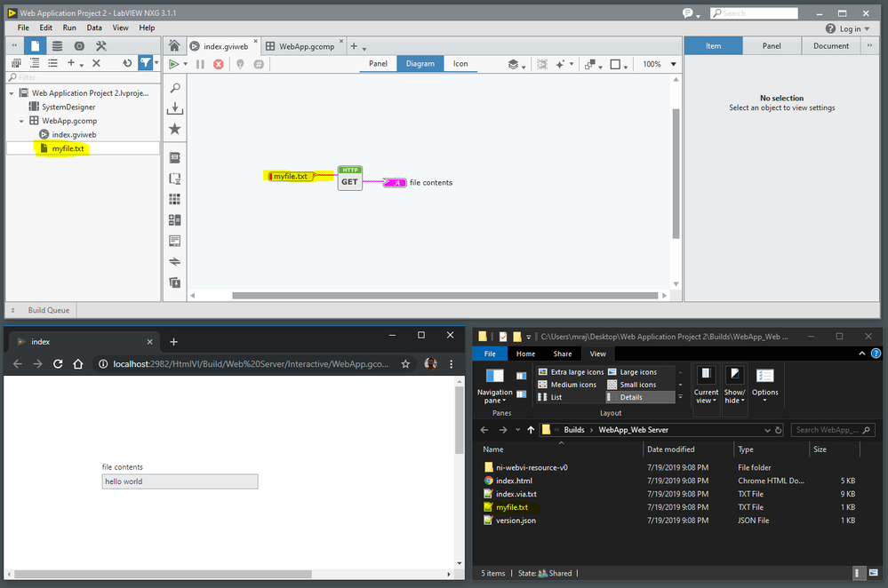Open new tab plus button

(x=354, y=46)
